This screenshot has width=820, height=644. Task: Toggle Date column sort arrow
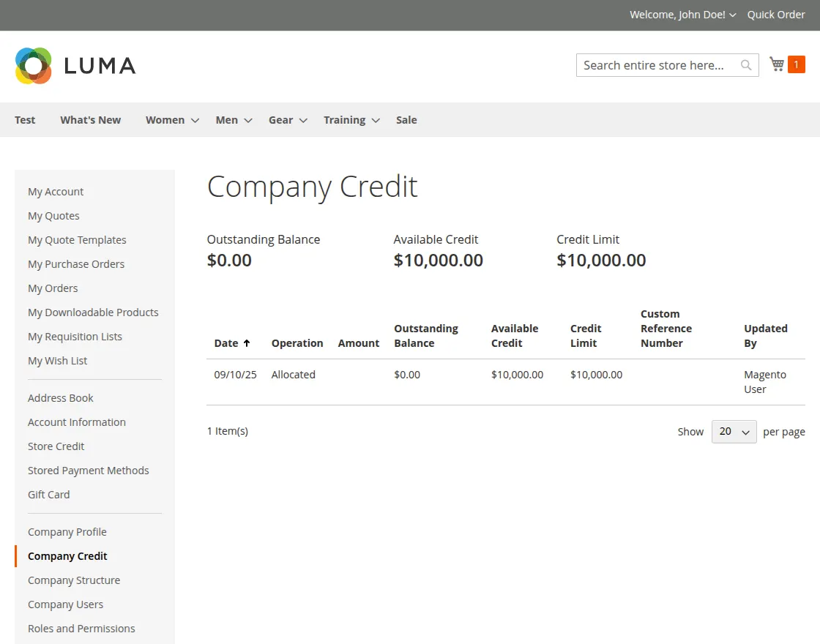pos(247,343)
